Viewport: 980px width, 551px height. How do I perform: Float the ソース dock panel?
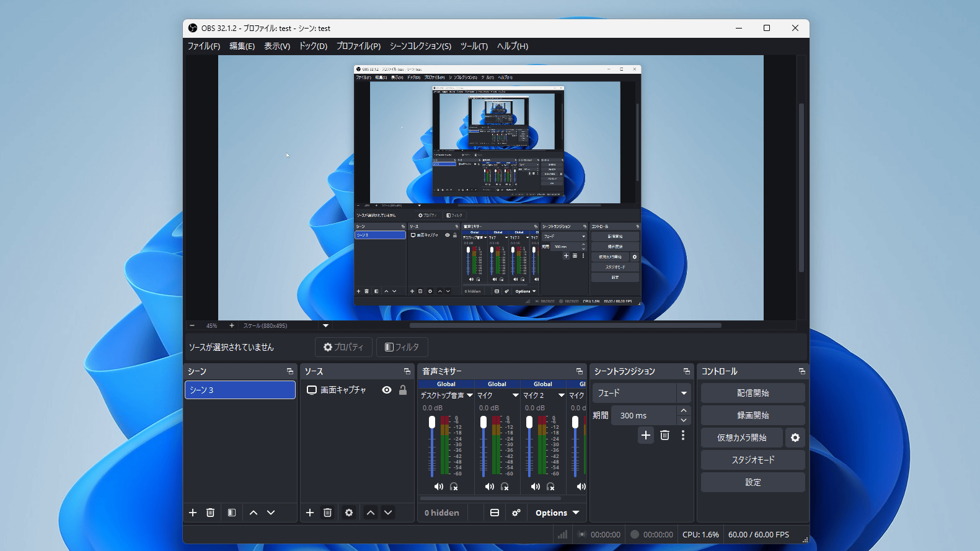tap(407, 371)
